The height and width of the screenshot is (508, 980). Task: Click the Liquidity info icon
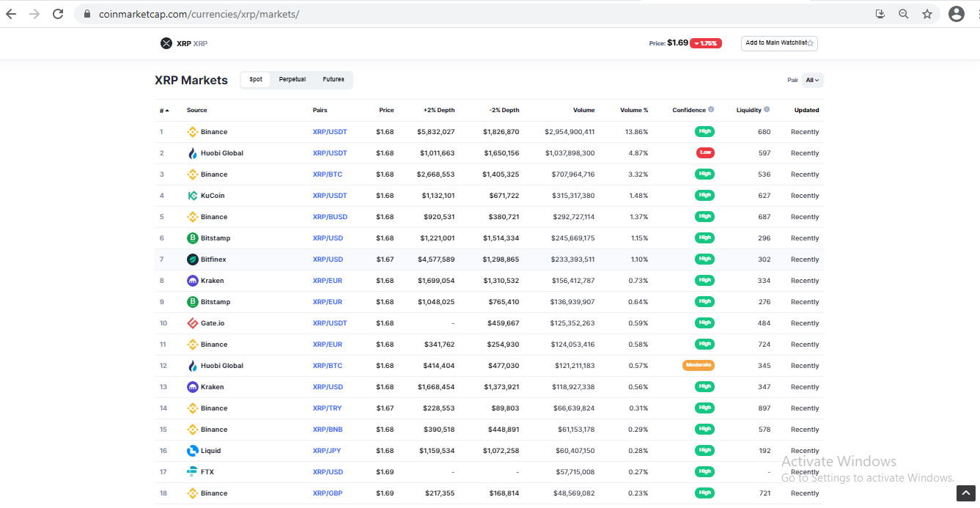point(767,110)
